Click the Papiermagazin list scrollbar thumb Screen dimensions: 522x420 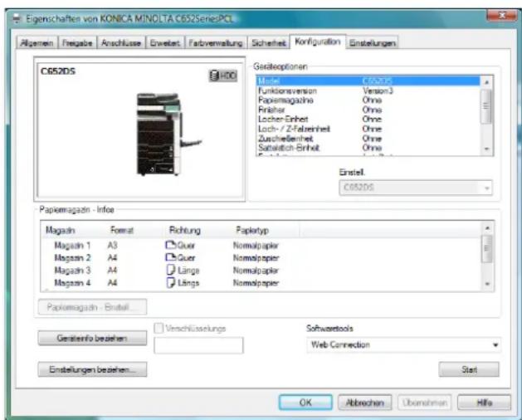486,248
